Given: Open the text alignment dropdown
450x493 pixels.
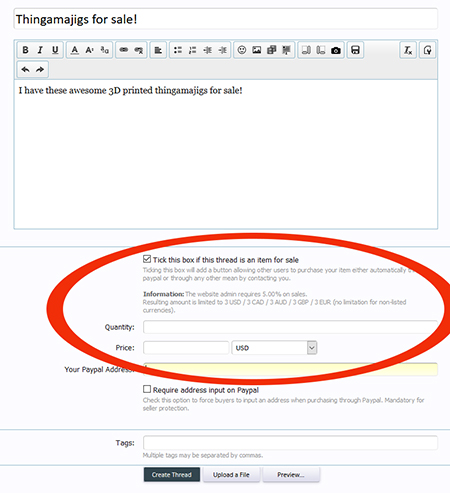Looking at the screenshot, I should pos(158,50).
